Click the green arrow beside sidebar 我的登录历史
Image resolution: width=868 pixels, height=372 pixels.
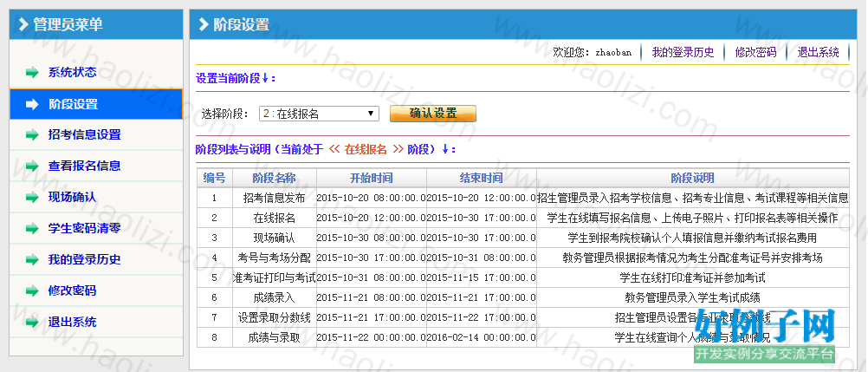[32, 259]
